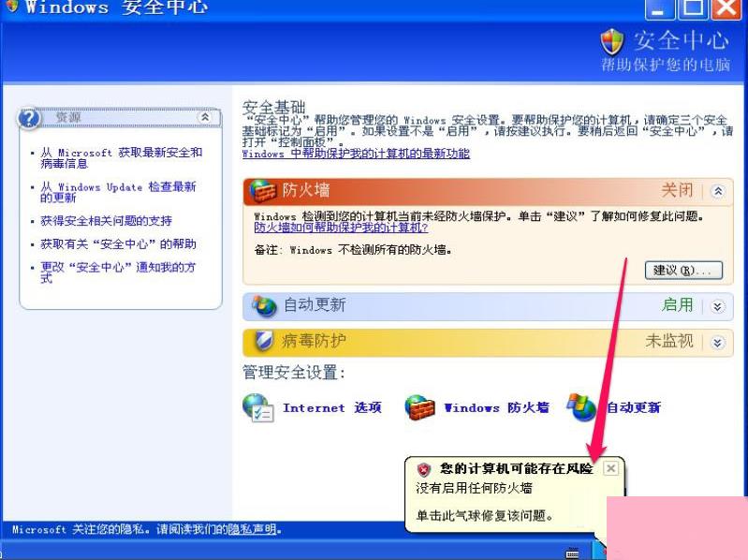This screenshot has height=560, width=748.
Task: Click Internet 选项 text link
Action: pos(332,408)
